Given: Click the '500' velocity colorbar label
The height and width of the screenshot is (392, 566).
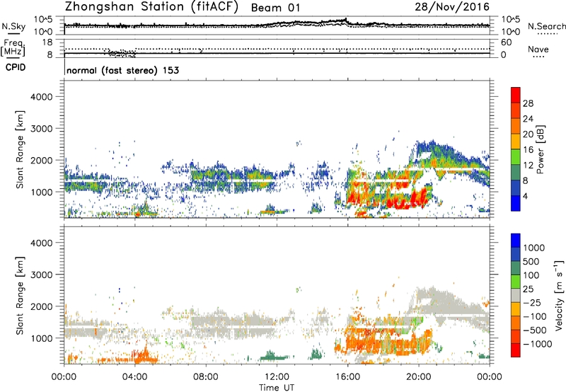Looking at the screenshot, I should tap(531, 262).
